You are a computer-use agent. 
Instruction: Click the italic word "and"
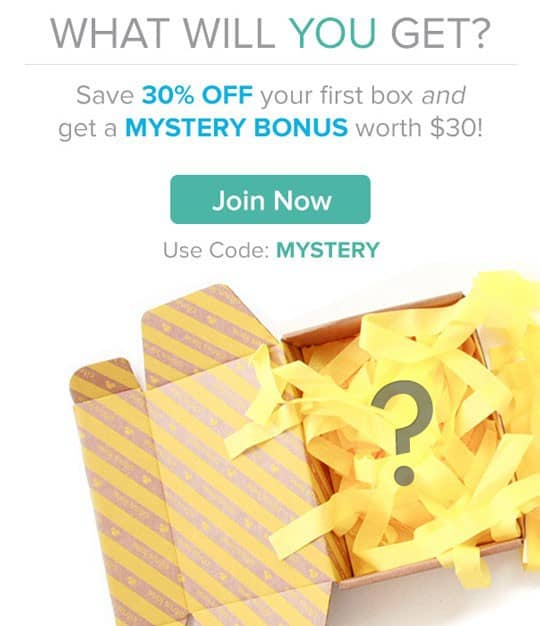click(x=443, y=95)
